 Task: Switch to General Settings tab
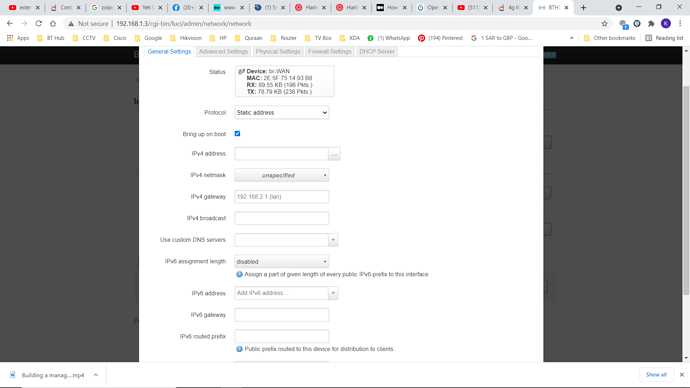click(x=169, y=51)
